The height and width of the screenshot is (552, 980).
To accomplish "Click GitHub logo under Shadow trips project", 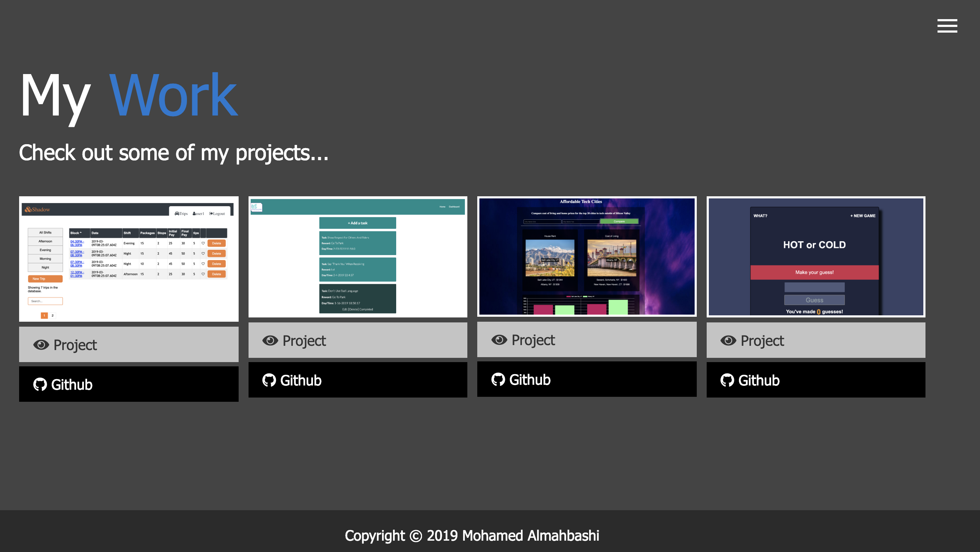I will 40,384.
